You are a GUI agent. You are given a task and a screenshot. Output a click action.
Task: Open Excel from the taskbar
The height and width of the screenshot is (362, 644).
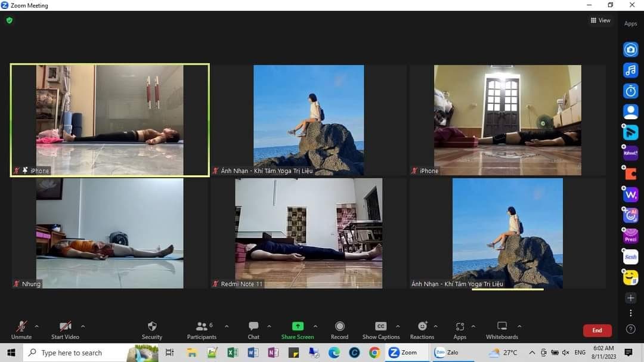(x=233, y=352)
